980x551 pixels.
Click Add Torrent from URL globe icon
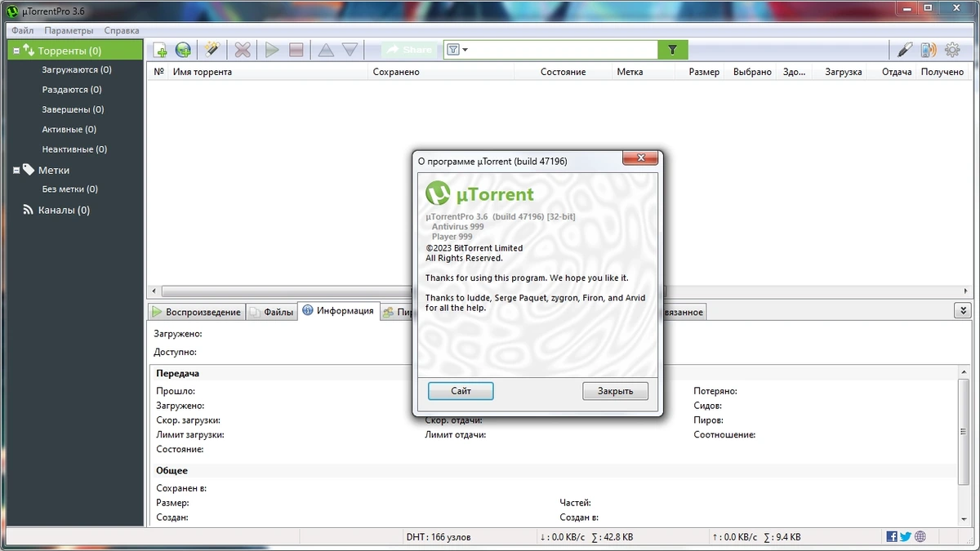tap(184, 50)
